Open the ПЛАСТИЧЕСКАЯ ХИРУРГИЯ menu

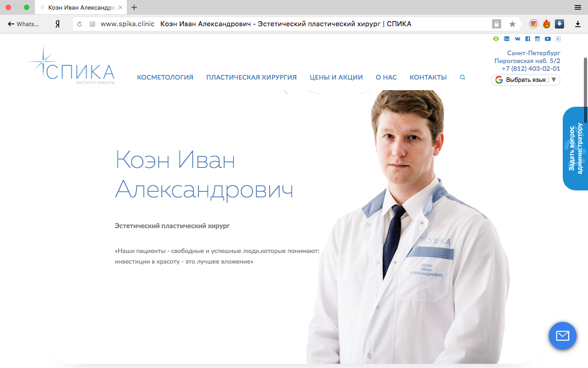(251, 77)
